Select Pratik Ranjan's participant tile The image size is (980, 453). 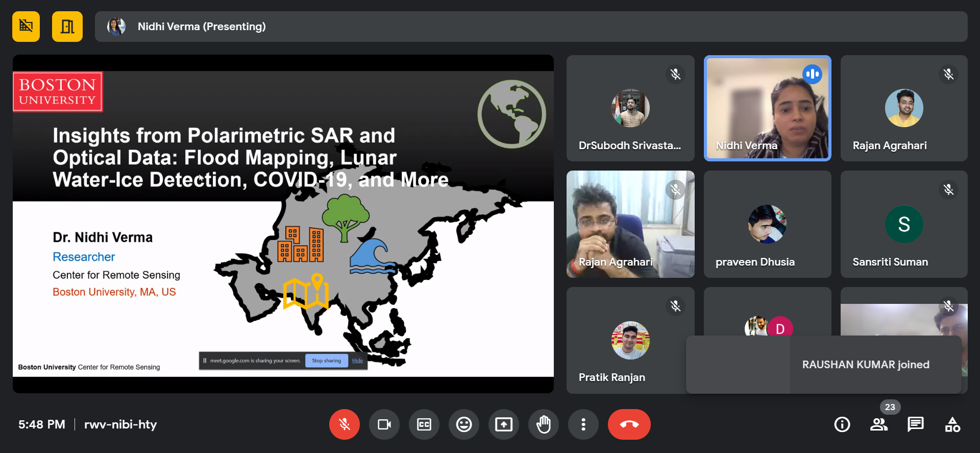pyautogui.click(x=630, y=340)
